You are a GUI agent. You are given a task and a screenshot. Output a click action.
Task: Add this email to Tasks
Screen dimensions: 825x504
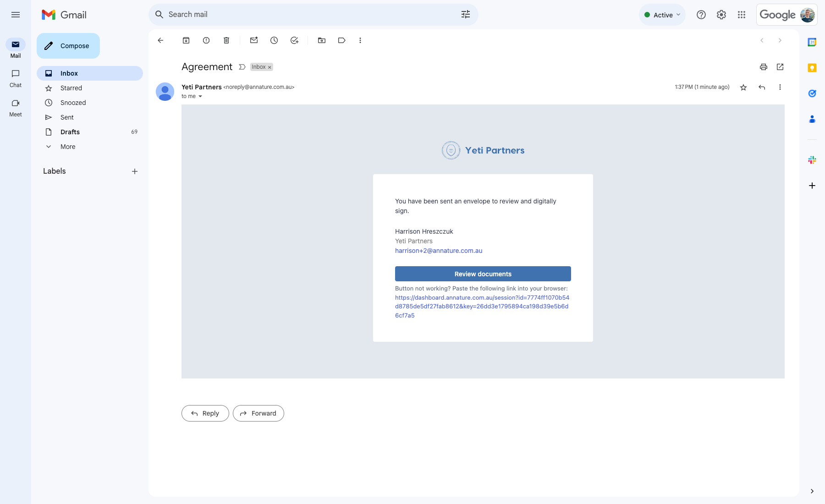294,40
